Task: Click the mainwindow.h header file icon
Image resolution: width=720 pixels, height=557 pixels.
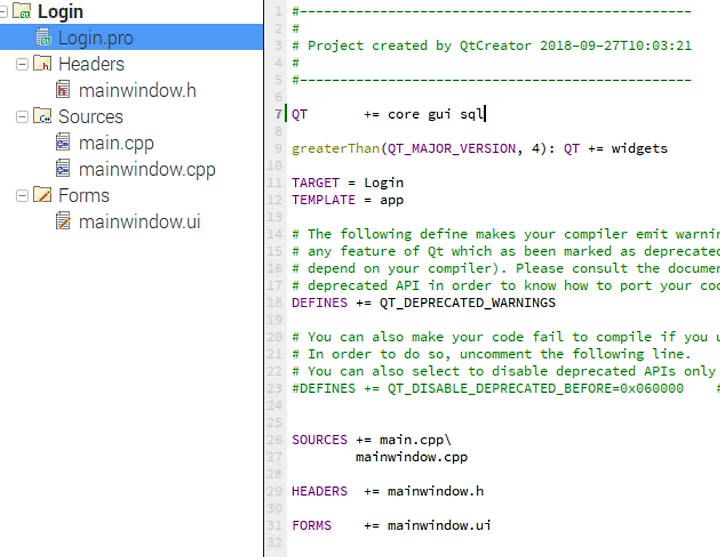Action: 63,90
